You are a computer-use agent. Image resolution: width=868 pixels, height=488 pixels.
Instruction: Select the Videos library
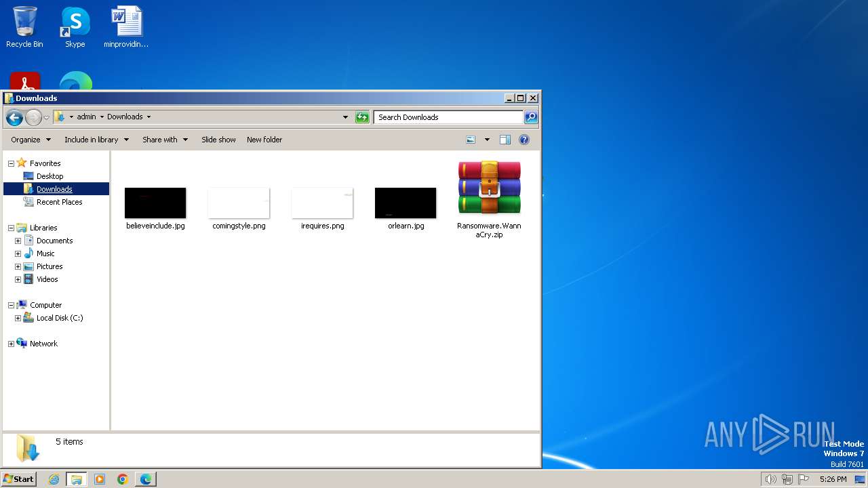tap(47, 279)
